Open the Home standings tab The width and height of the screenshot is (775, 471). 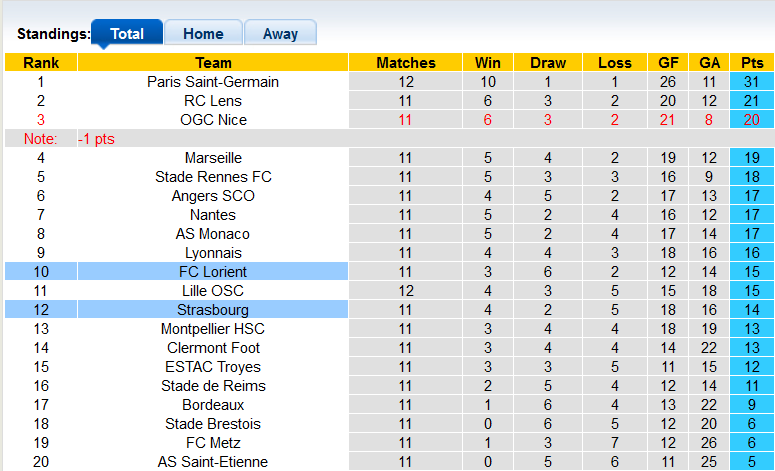point(203,33)
